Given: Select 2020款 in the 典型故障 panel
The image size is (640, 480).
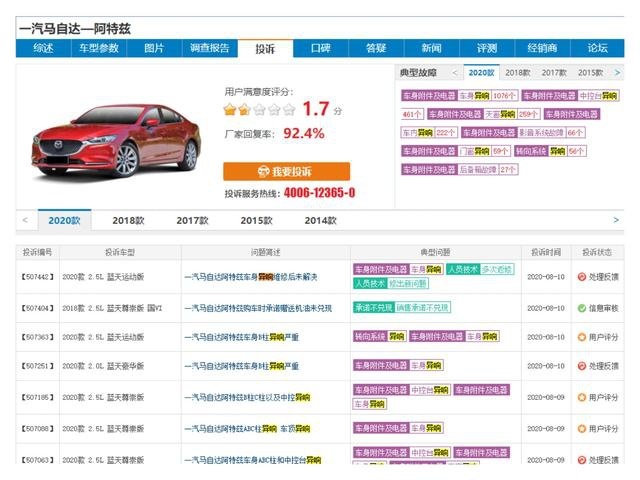Looking at the screenshot, I should pos(482,73).
